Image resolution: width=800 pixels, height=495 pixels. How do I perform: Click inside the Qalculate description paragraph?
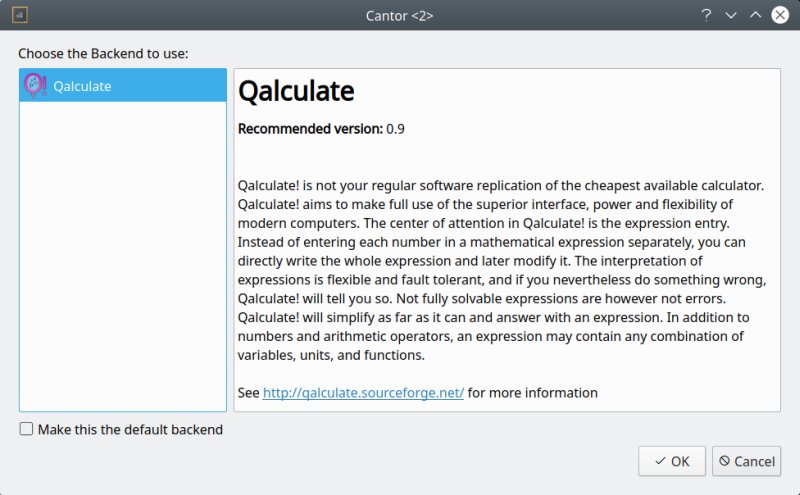[500, 270]
